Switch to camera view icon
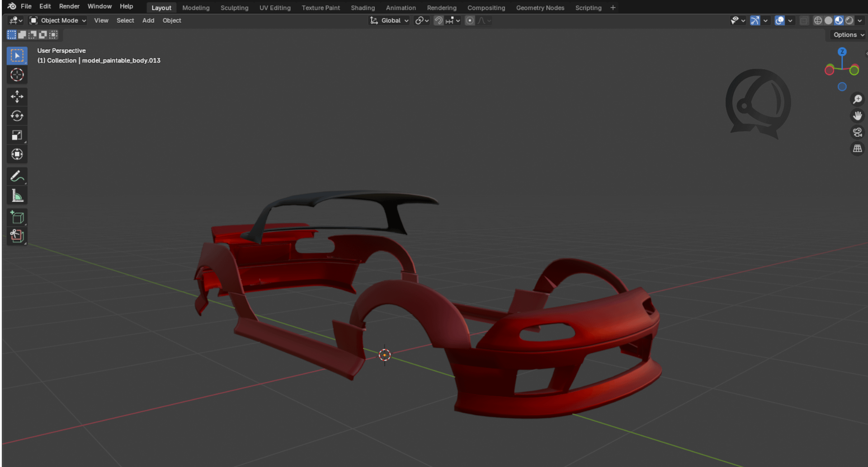 click(x=857, y=132)
